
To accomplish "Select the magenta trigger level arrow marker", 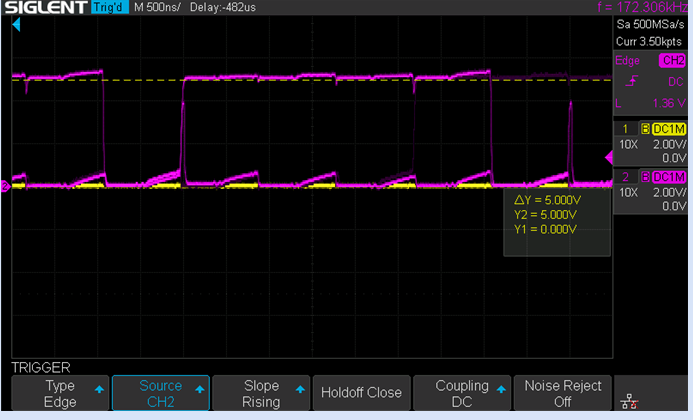I will click(x=608, y=158).
